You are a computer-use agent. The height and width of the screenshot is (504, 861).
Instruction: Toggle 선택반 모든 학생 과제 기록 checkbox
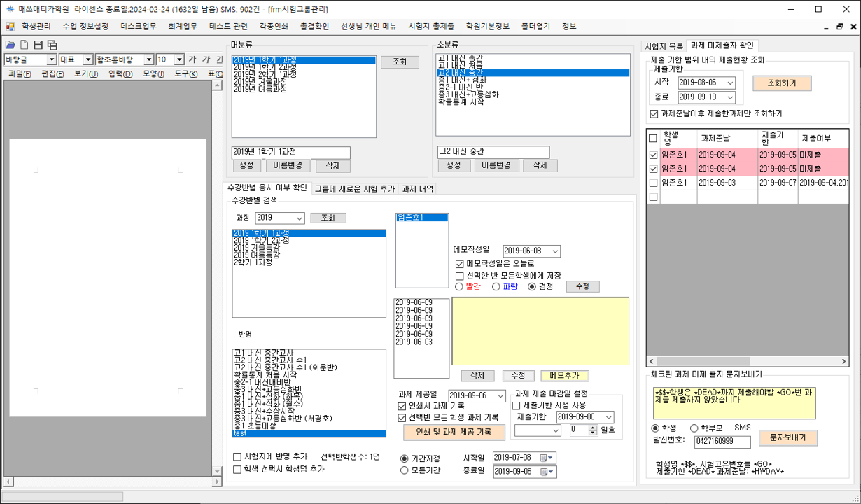coord(402,417)
